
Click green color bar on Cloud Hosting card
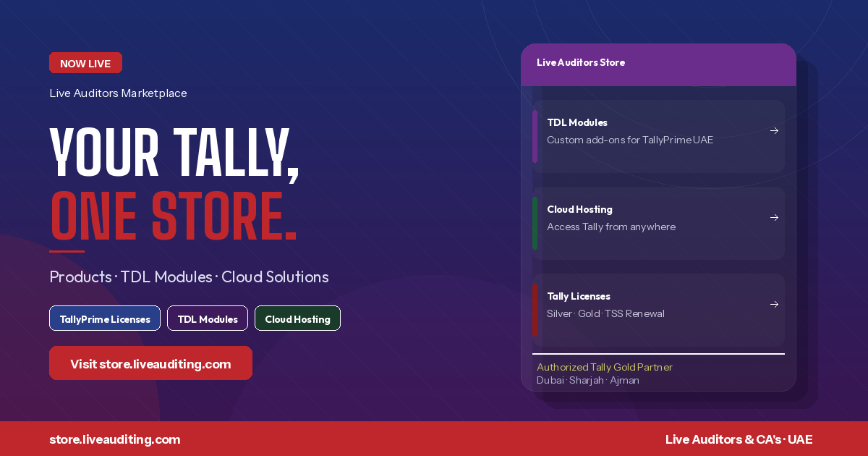pos(535,223)
